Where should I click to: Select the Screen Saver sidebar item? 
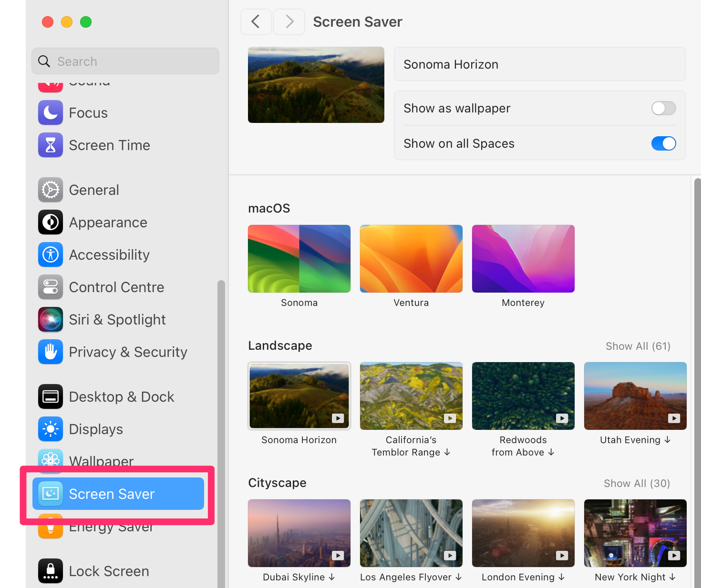pyautogui.click(x=118, y=494)
